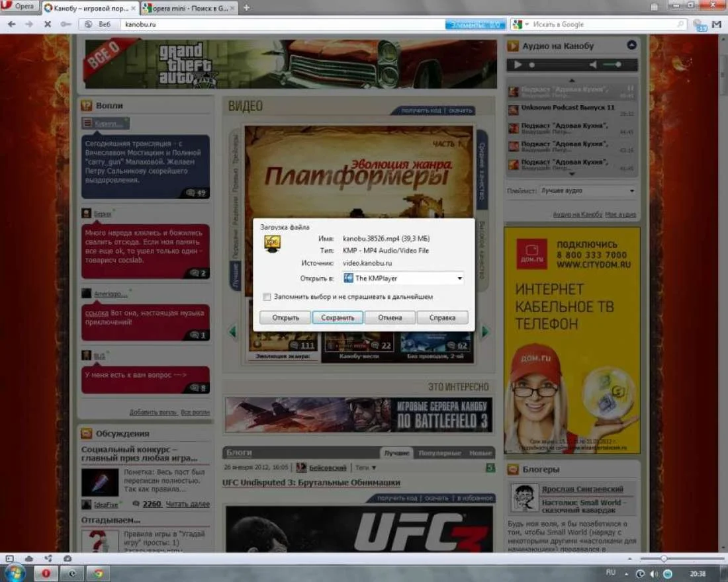Open Ярослав Свизевский blogger link
The image size is (728, 582).
[x=582, y=489]
